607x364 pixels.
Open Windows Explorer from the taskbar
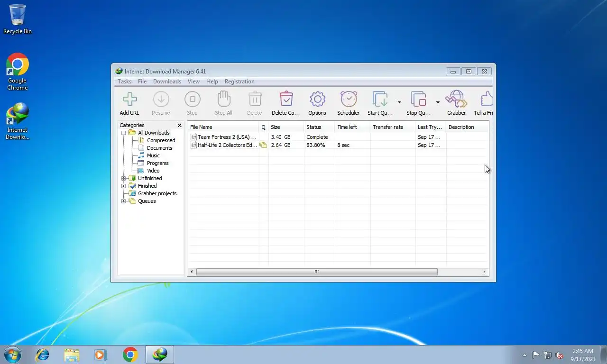(72, 355)
